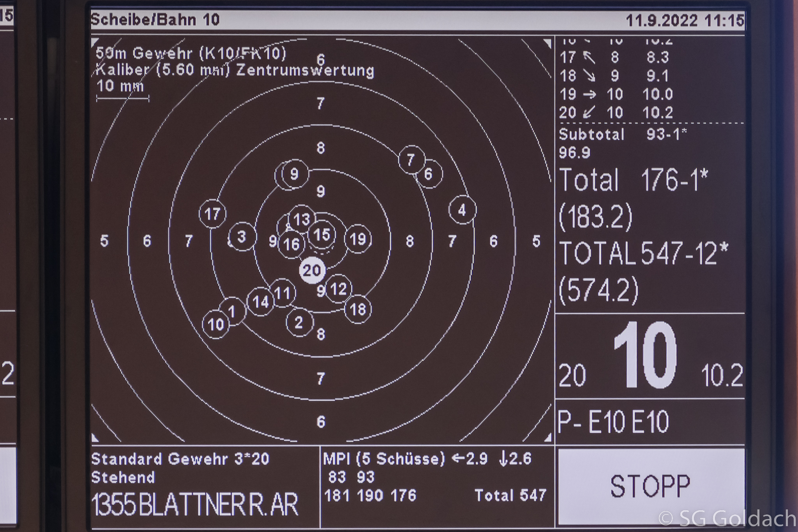
Task: Click the TOTAL 547-12* display
Action: tap(643, 254)
